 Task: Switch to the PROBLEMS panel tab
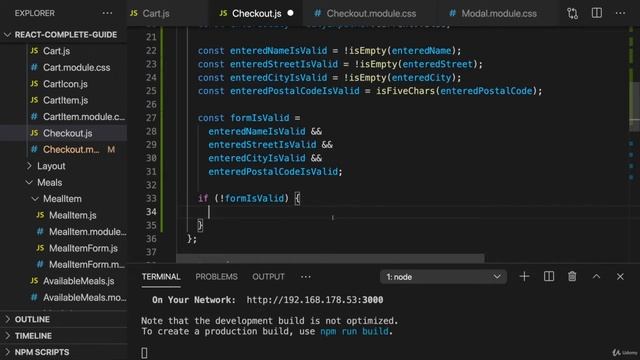216,277
